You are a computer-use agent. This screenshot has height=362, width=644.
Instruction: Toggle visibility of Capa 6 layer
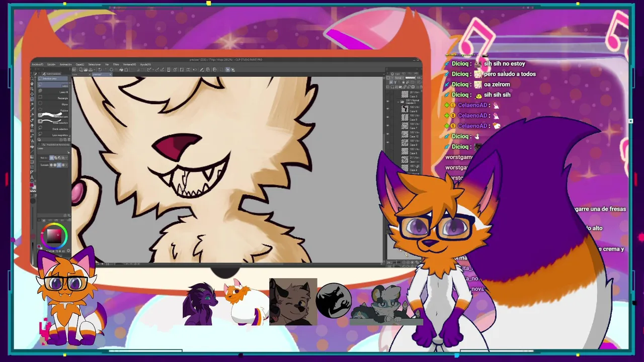[388, 109]
